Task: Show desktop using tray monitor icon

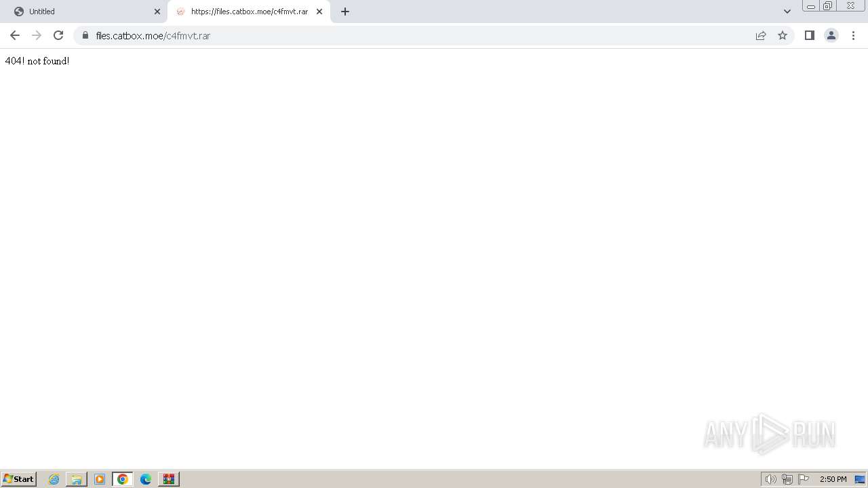Action: (x=860, y=479)
